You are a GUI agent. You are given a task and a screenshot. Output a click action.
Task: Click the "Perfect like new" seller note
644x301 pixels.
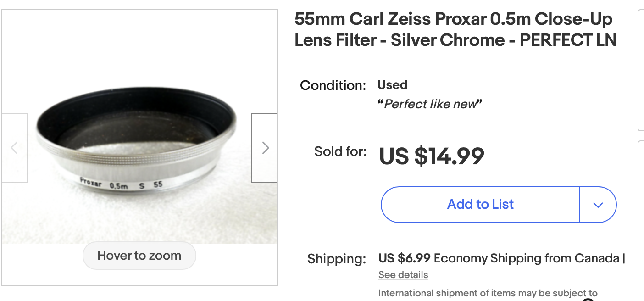[429, 104]
